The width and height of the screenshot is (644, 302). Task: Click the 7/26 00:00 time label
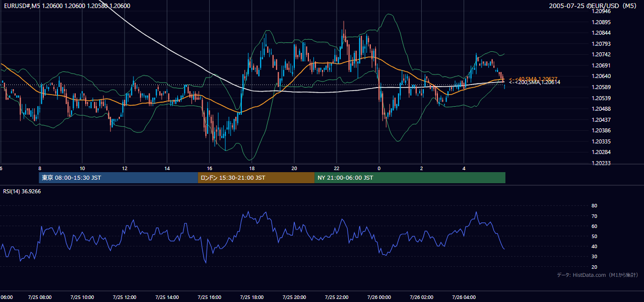[379, 297]
